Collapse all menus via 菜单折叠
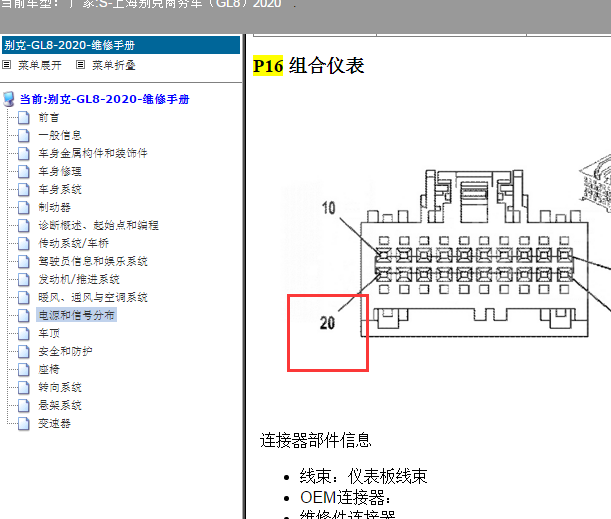 tap(114, 65)
